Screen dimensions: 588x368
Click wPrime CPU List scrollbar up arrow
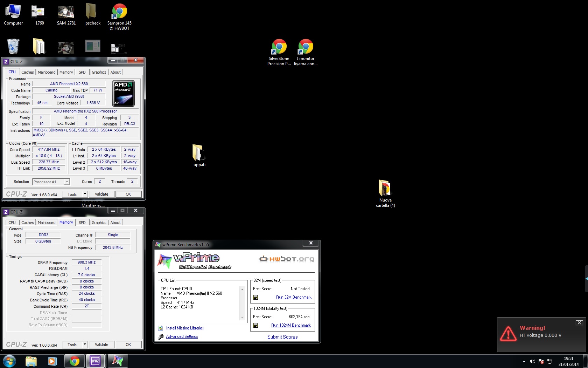[x=242, y=289]
